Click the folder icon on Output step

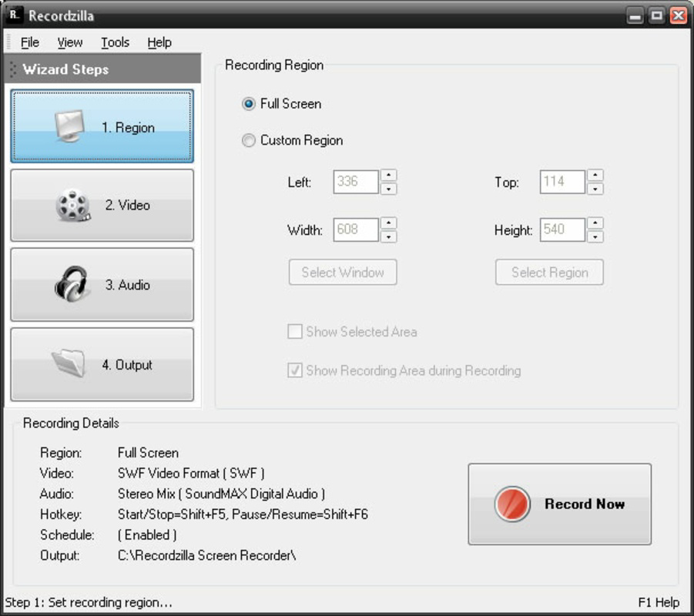click(69, 363)
